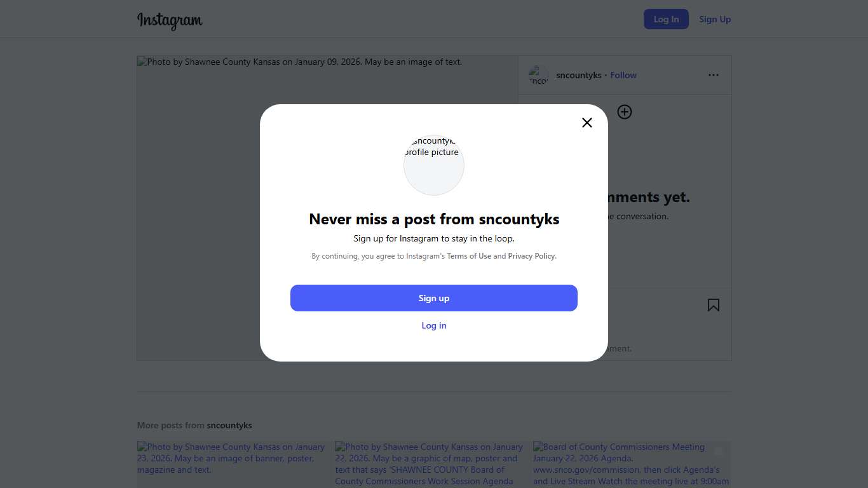Image resolution: width=868 pixels, height=488 pixels.
Task: Close the sign-up popup dialog
Action: click(587, 123)
